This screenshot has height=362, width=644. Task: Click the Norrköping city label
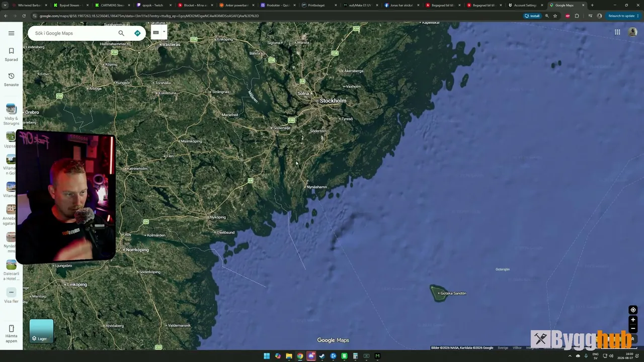(x=137, y=250)
